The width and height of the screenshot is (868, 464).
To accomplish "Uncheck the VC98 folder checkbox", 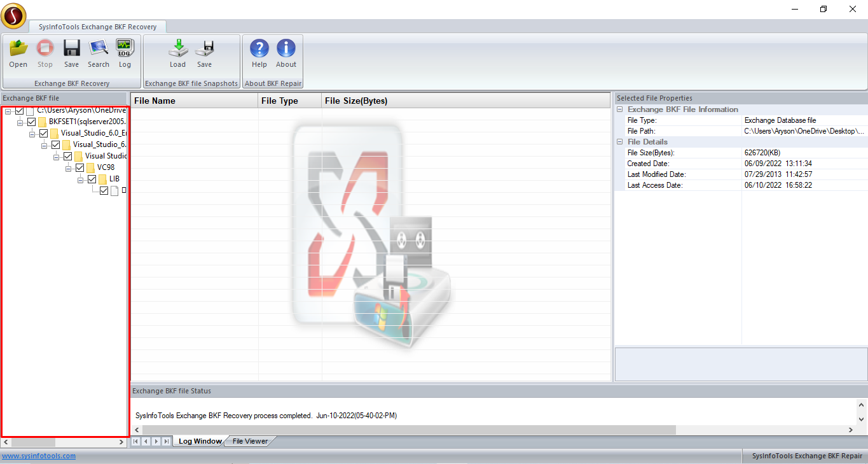I will pos(79,168).
